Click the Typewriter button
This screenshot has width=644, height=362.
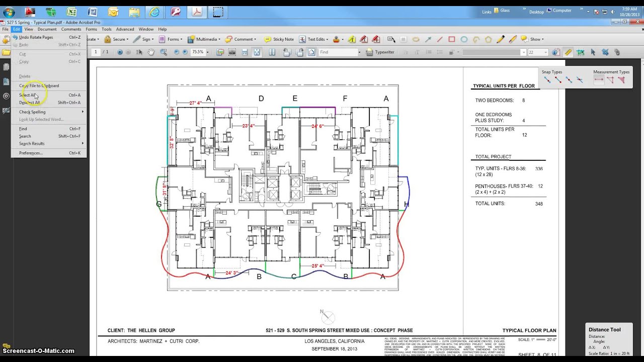coord(381,52)
